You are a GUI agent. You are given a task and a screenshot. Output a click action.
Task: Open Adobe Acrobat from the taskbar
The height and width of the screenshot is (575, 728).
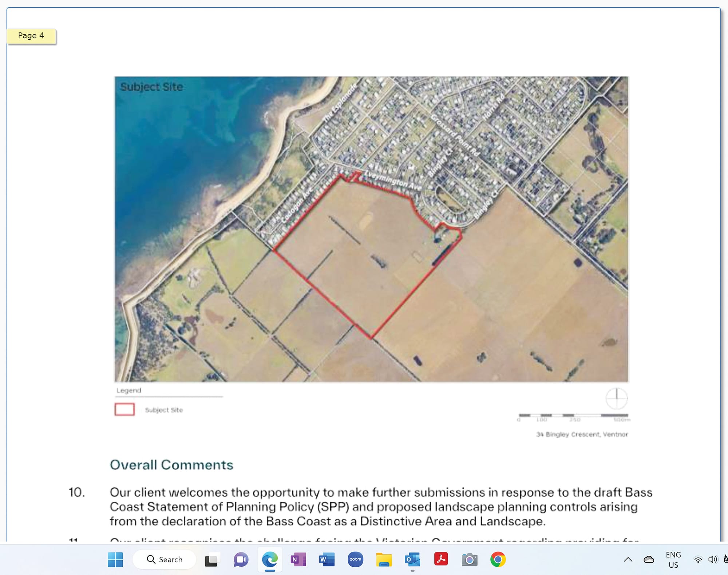click(441, 559)
